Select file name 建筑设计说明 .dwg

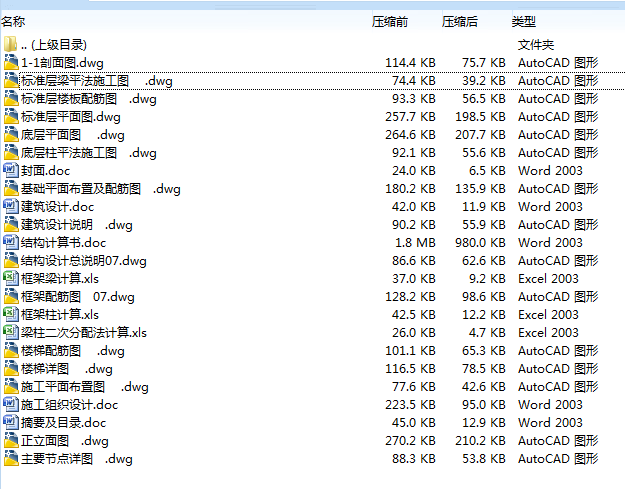tap(77, 225)
